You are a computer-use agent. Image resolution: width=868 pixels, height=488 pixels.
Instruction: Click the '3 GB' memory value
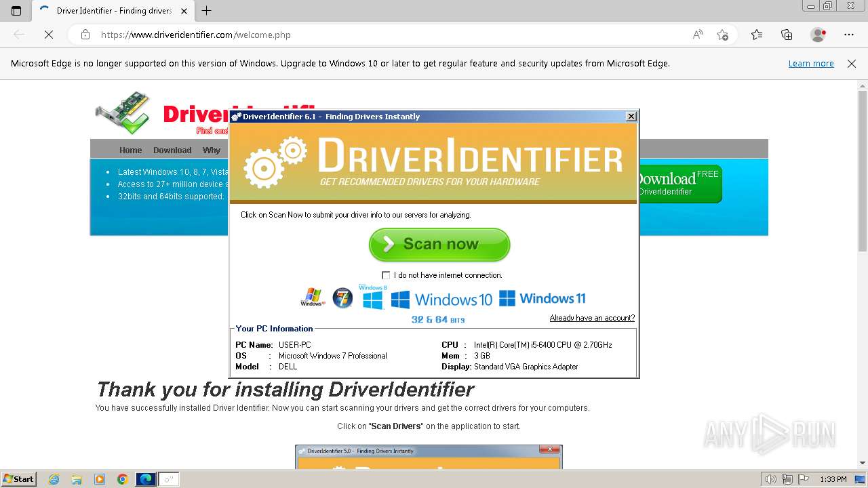click(x=482, y=356)
